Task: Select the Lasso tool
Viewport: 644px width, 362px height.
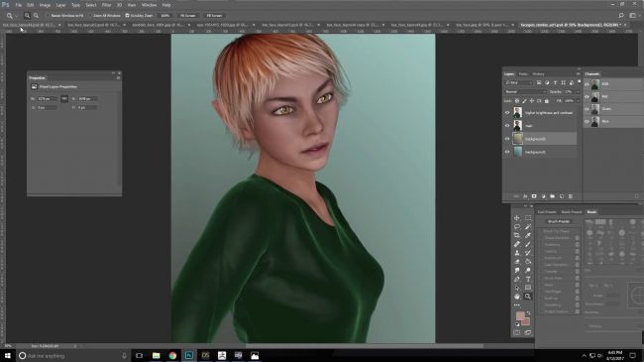Action: pyautogui.click(x=517, y=227)
